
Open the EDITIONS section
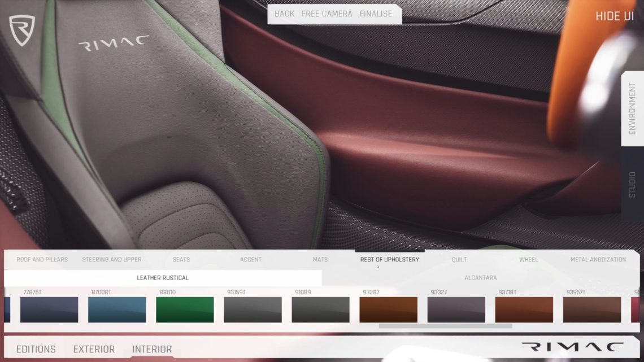[36, 349]
